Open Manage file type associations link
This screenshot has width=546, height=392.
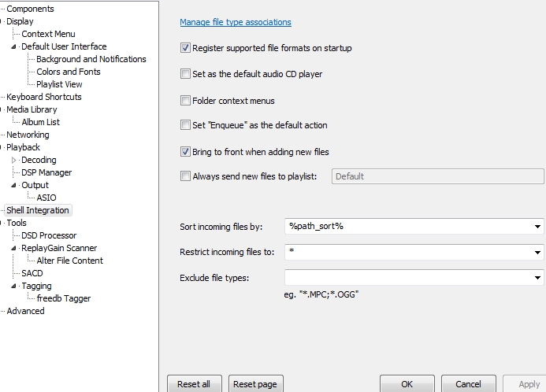click(x=236, y=22)
